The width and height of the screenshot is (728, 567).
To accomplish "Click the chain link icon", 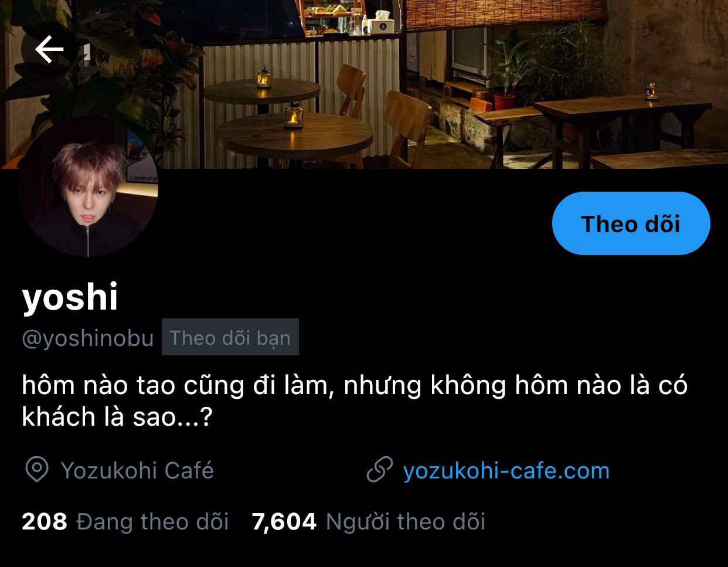I will (379, 470).
